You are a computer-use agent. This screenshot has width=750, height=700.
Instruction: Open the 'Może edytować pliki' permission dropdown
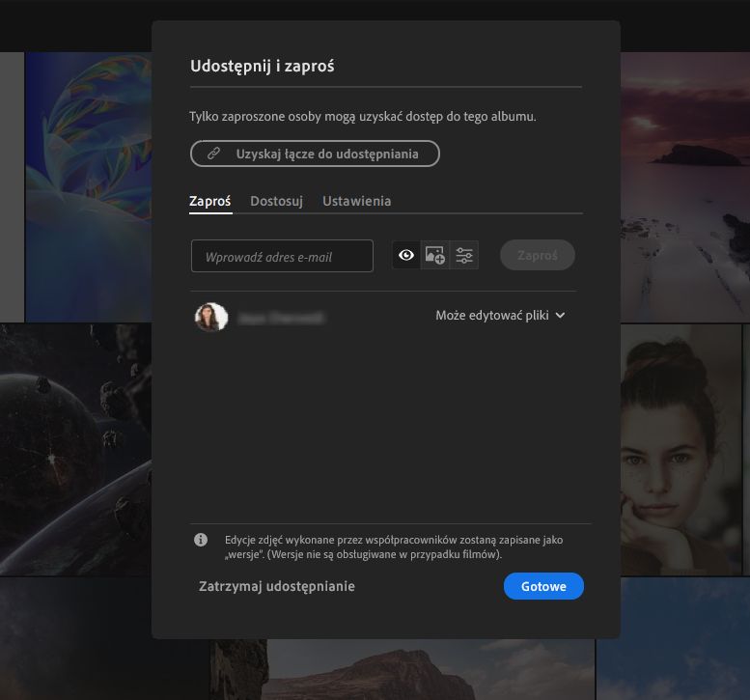(x=500, y=316)
